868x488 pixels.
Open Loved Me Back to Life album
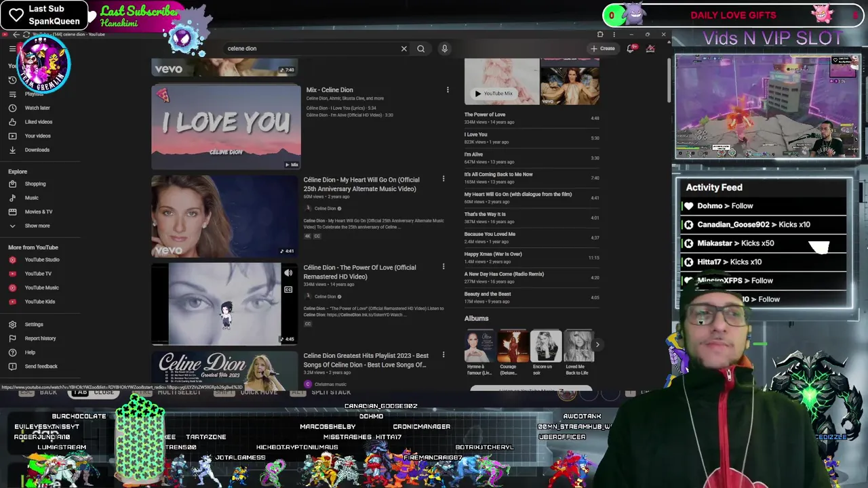click(x=578, y=346)
